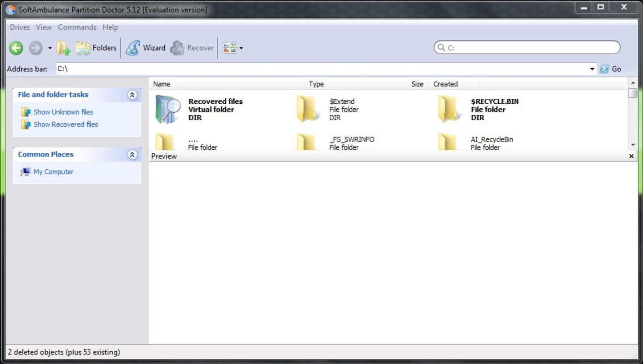643x364 pixels.
Task: Click the Show Unknown files icon
Action: point(26,112)
